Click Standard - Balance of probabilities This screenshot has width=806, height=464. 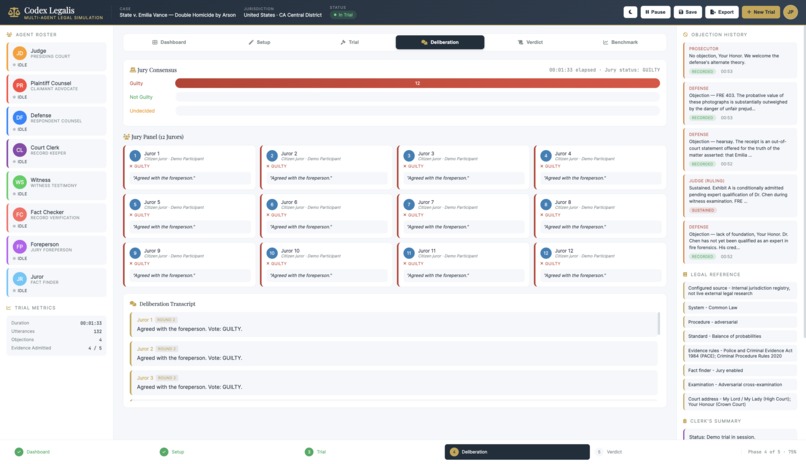coord(740,336)
